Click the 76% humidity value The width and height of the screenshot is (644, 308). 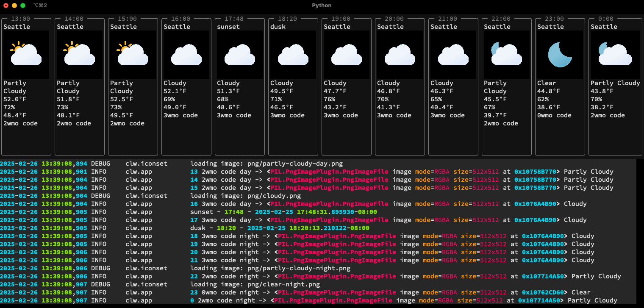(329, 99)
